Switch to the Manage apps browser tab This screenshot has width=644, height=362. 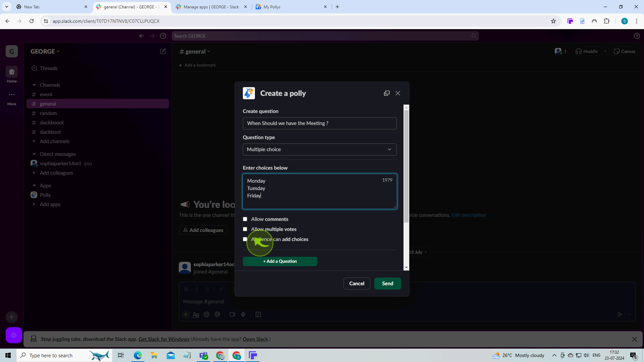(211, 7)
